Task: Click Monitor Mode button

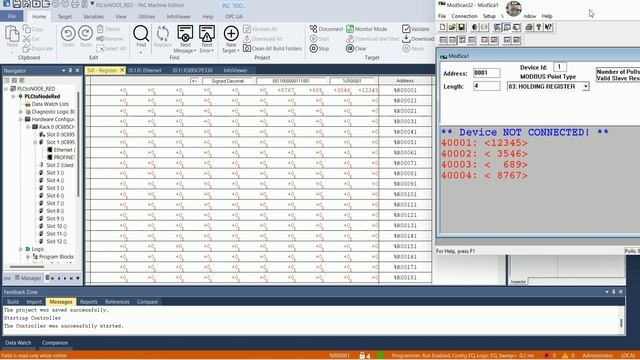Action: point(367,29)
